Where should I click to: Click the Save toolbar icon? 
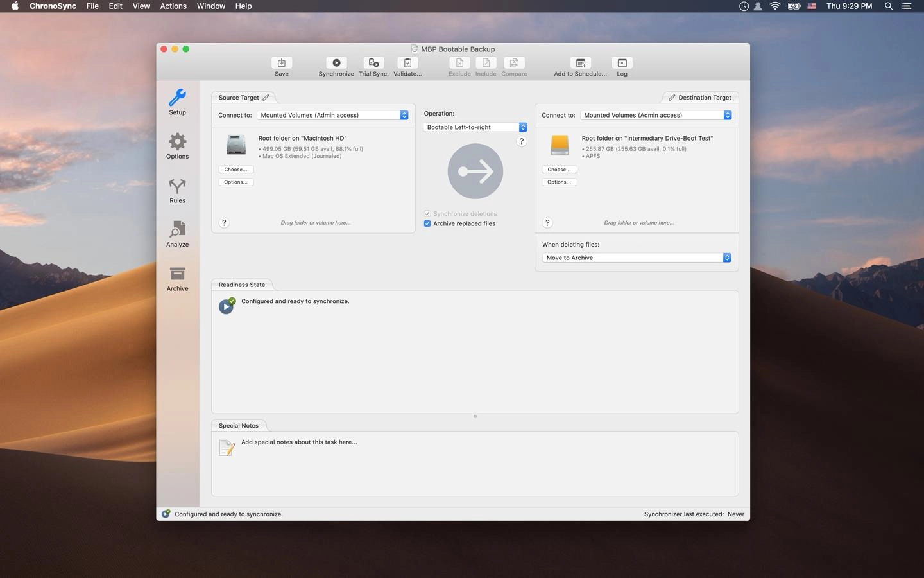coord(281,63)
